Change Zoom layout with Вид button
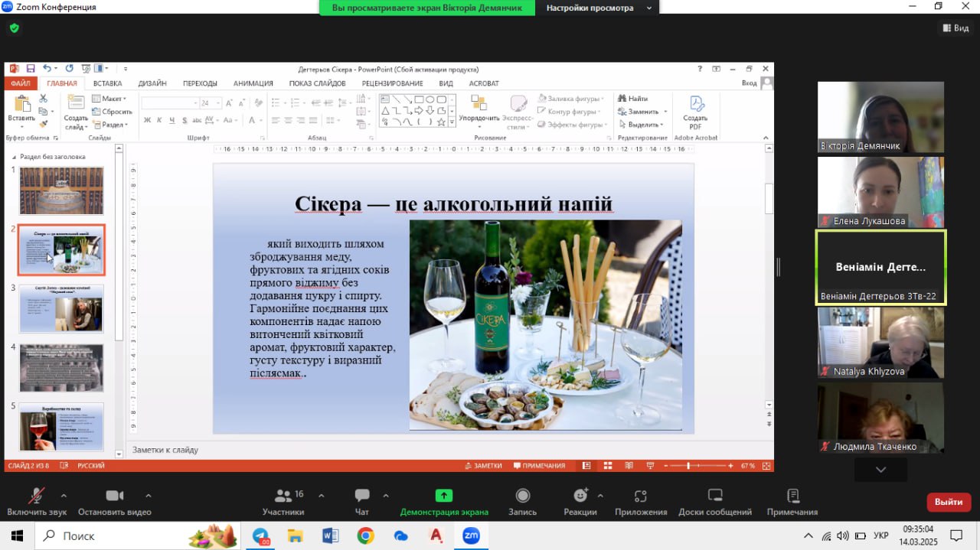 pos(955,28)
